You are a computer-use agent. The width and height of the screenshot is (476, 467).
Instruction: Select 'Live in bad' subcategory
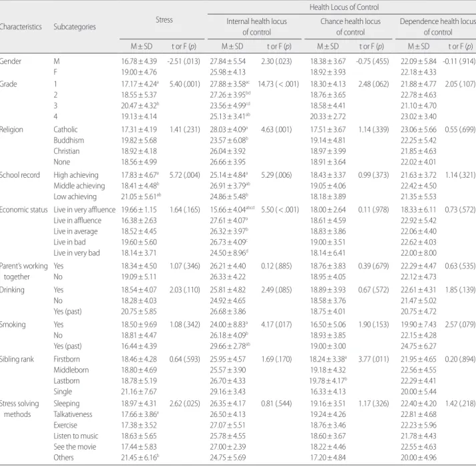tap(69, 242)
